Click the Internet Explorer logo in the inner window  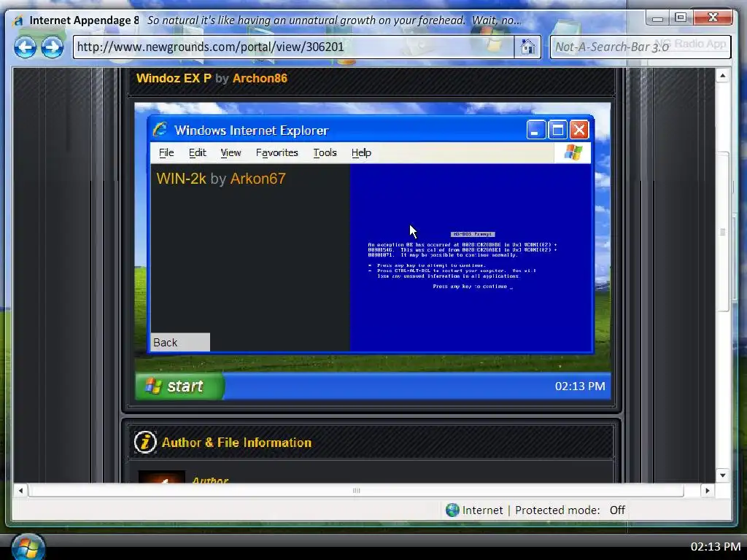tap(160, 130)
